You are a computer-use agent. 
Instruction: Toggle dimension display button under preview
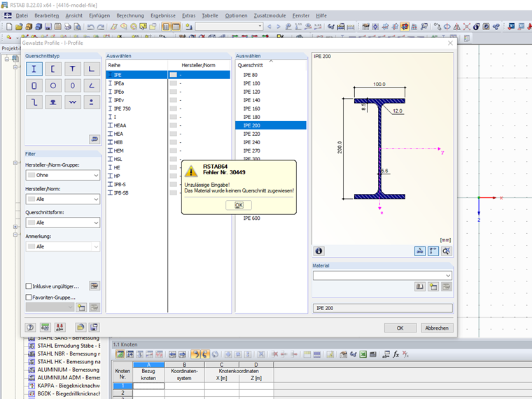tap(420, 251)
